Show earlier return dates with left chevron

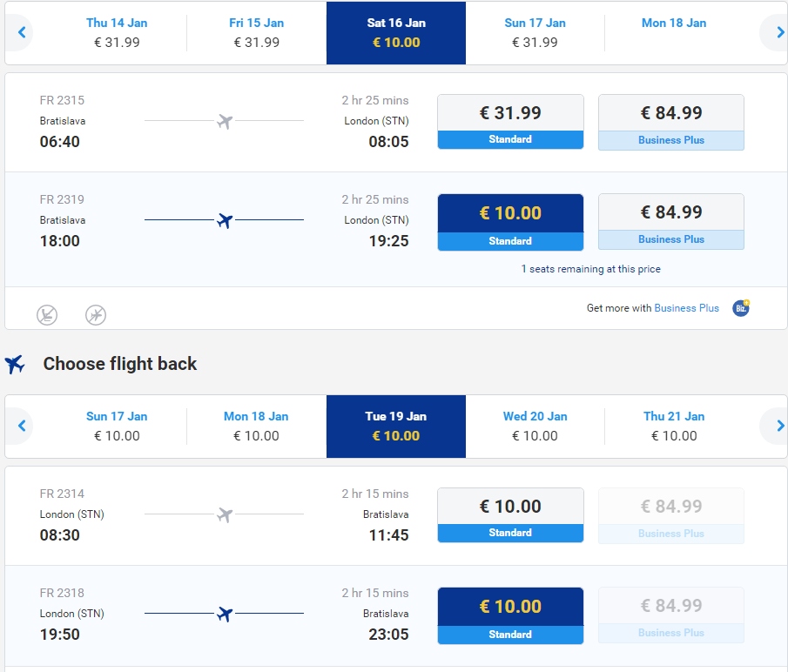(x=21, y=426)
